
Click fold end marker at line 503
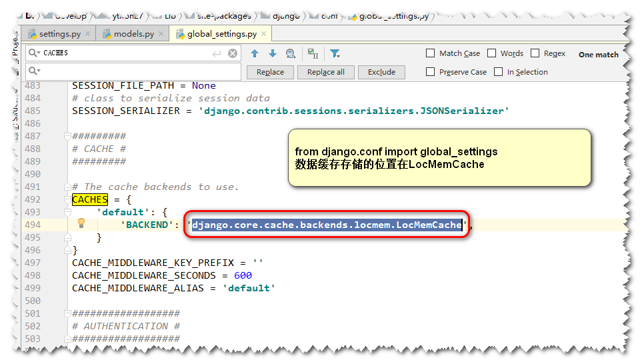coord(67,339)
